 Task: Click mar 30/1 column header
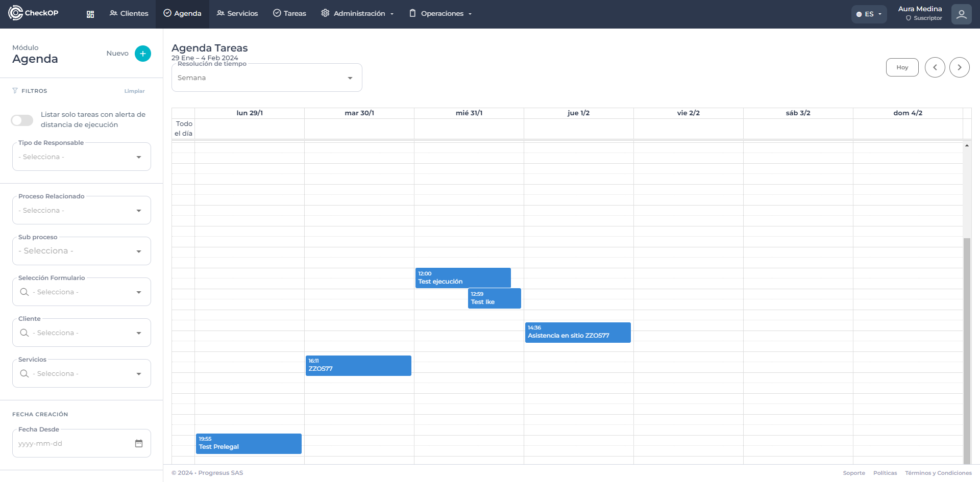pyautogui.click(x=359, y=113)
